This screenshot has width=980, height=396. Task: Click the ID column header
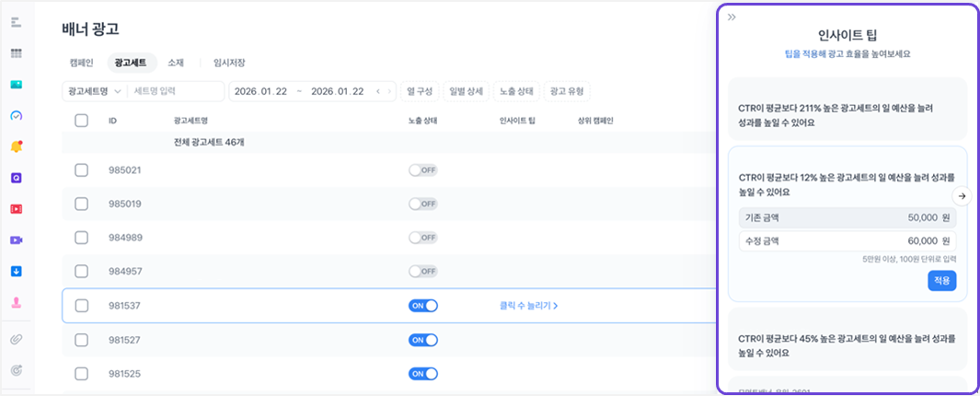[x=112, y=120]
